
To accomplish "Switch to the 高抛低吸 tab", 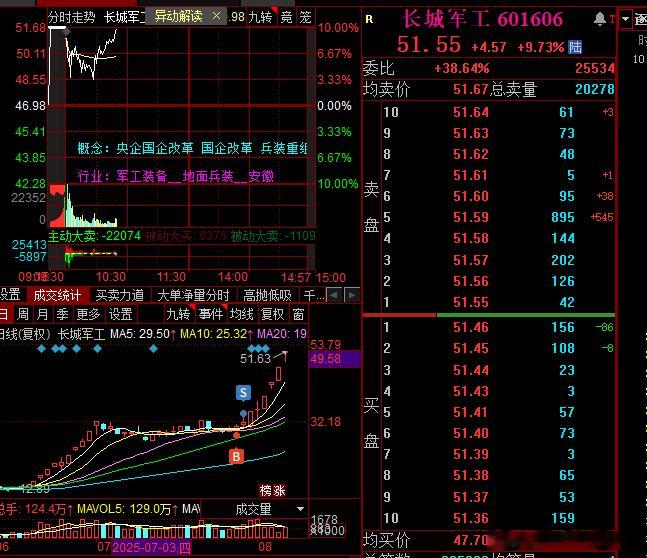I will pyautogui.click(x=267, y=295).
